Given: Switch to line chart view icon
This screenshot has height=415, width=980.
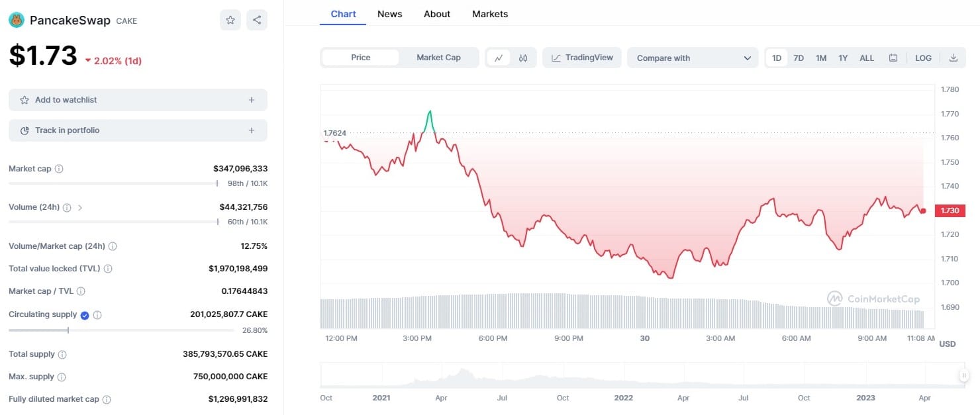Looking at the screenshot, I should 499,58.
